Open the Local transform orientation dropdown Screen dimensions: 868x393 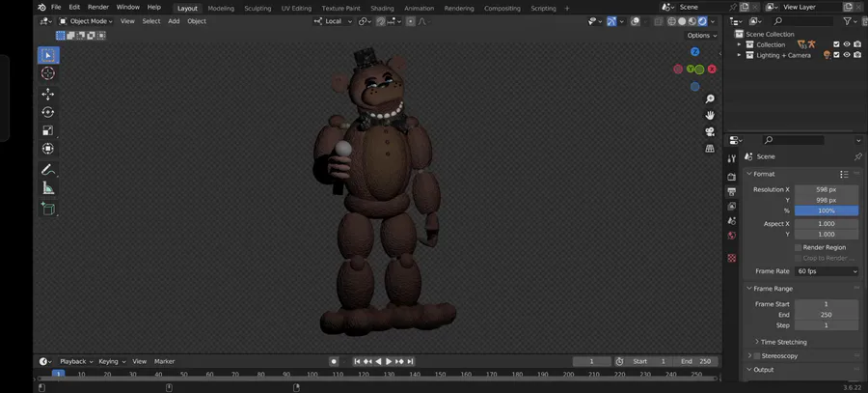pyautogui.click(x=334, y=21)
